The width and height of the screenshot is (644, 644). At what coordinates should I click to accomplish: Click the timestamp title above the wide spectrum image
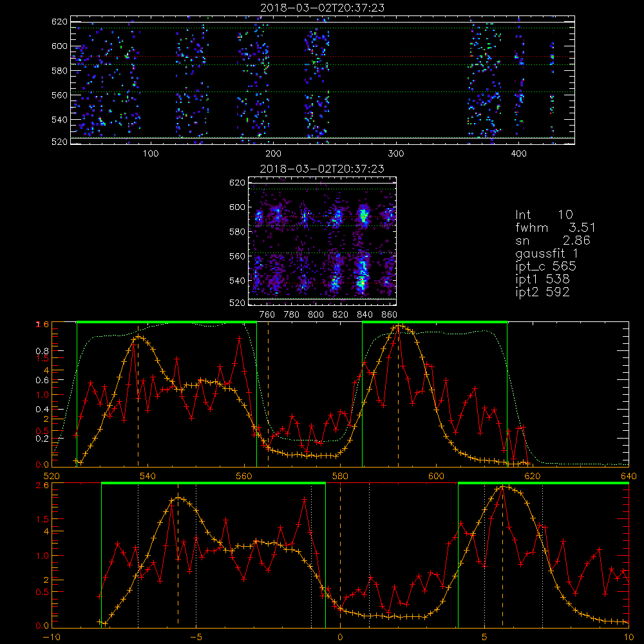(323, 8)
